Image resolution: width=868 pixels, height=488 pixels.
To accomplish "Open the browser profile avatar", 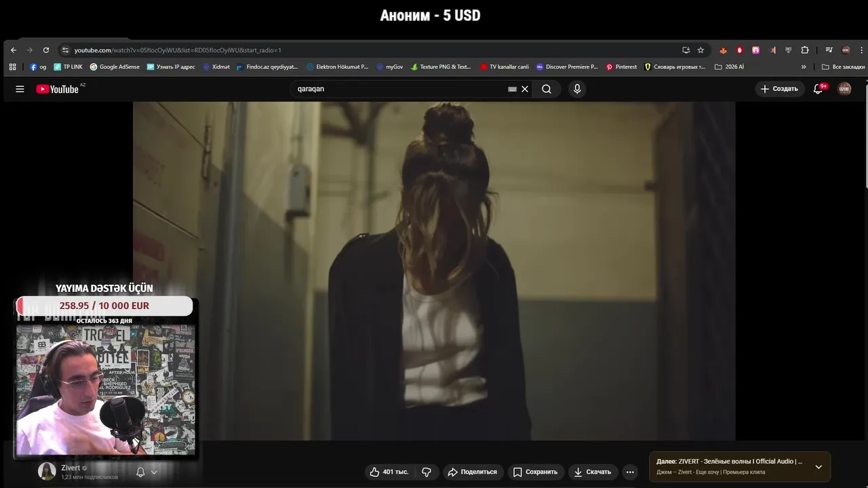I will pyautogui.click(x=846, y=50).
